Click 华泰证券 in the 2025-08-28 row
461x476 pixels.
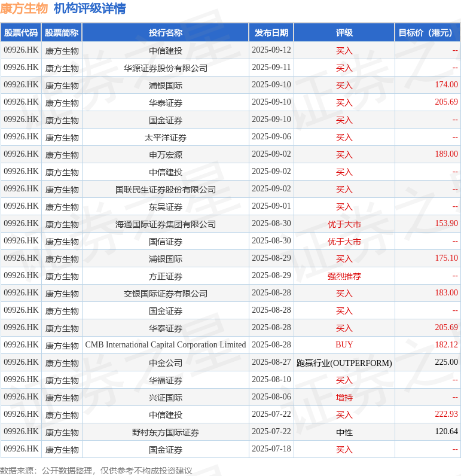[166, 328]
